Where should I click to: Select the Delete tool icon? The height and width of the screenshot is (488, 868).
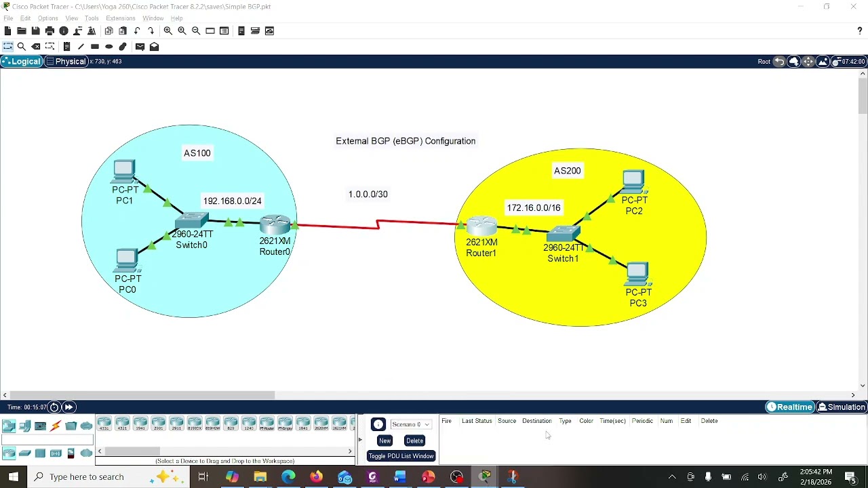pos(36,47)
